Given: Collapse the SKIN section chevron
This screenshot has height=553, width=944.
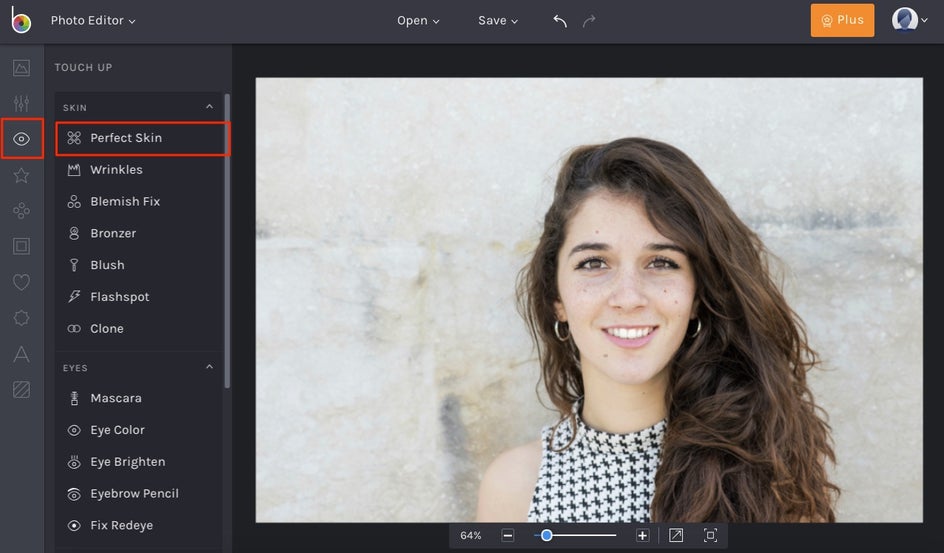Looking at the screenshot, I should (x=210, y=107).
